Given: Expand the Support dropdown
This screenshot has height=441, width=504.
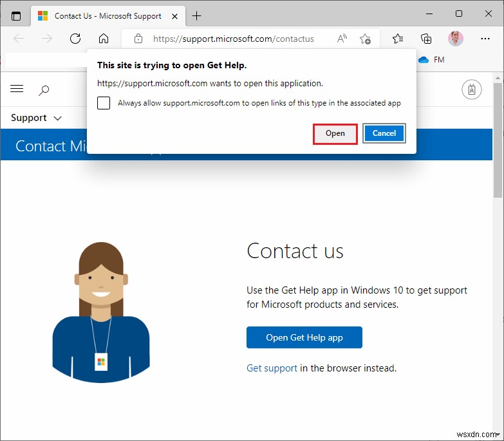Looking at the screenshot, I should [x=36, y=118].
